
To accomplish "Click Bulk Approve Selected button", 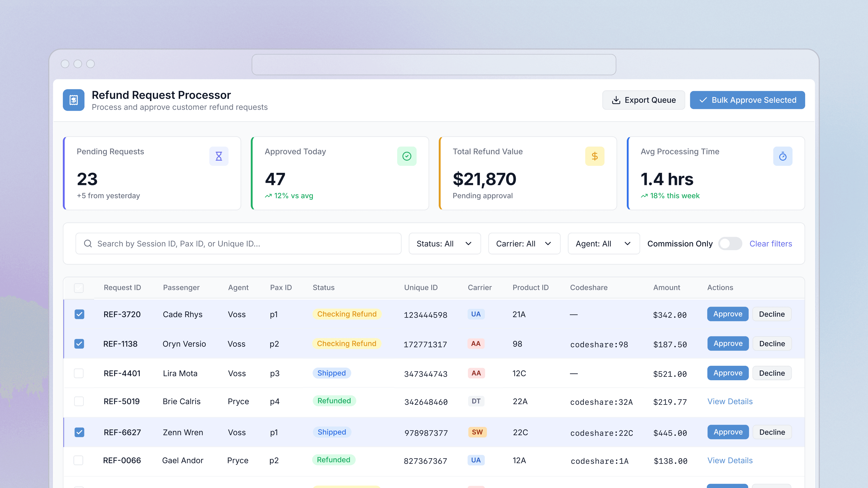I will 747,100.
